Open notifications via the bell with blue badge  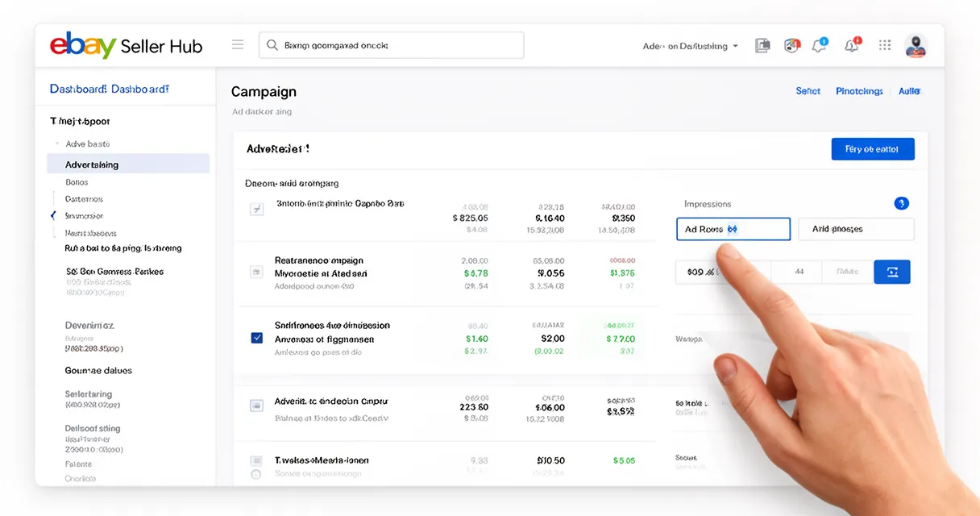pyautogui.click(x=818, y=46)
